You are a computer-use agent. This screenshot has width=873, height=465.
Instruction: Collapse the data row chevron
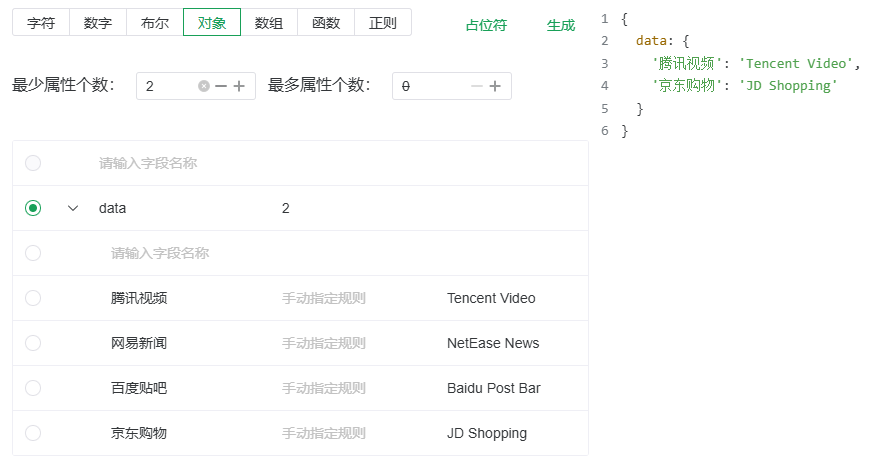[73, 208]
